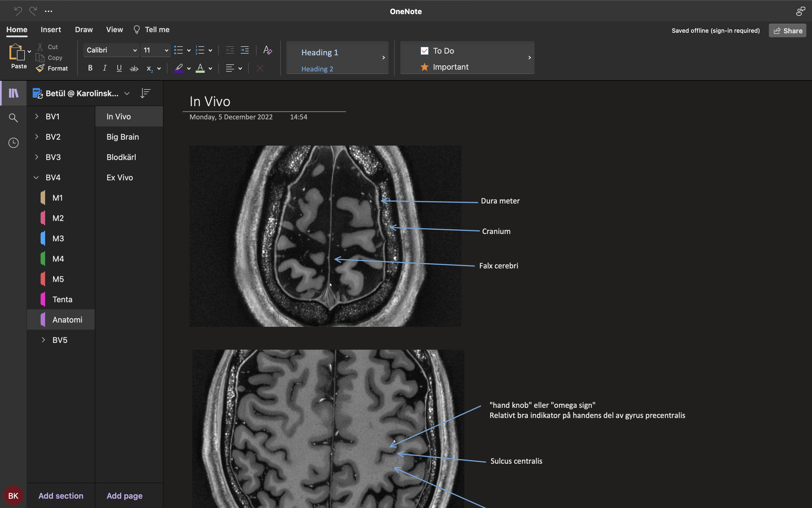812x508 pixels.
Task: Click the Redo arrow icon
Action: (33, 11)
